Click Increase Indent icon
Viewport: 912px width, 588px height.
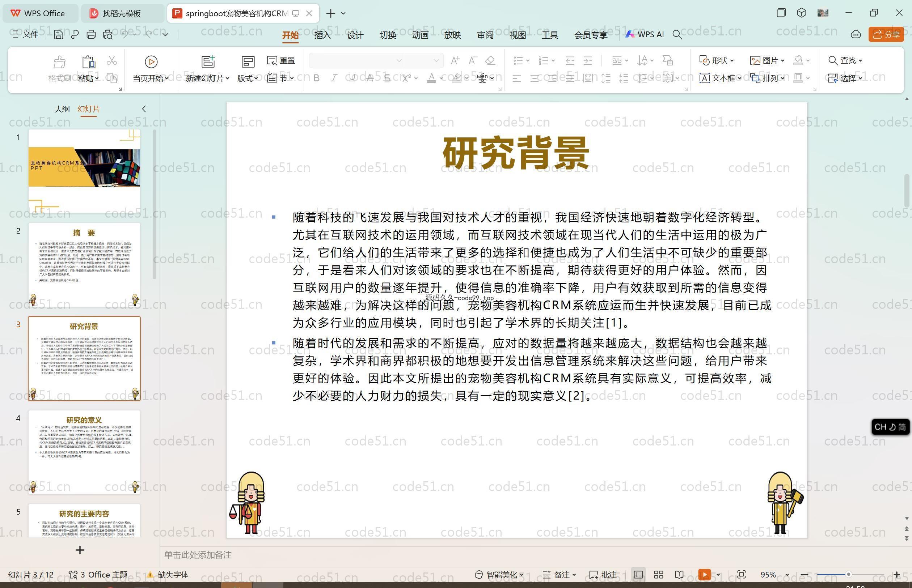click(588, 60)
